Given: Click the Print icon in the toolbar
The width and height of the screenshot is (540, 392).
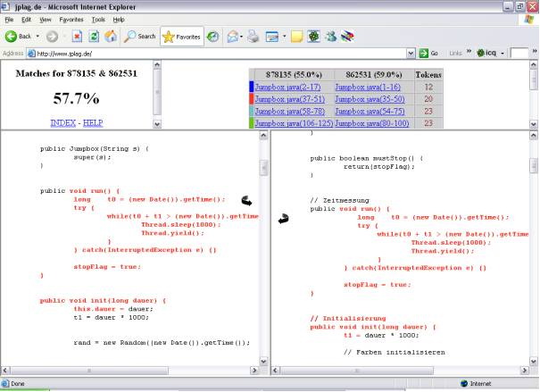Looking at the screenshot, I should 253,37.
